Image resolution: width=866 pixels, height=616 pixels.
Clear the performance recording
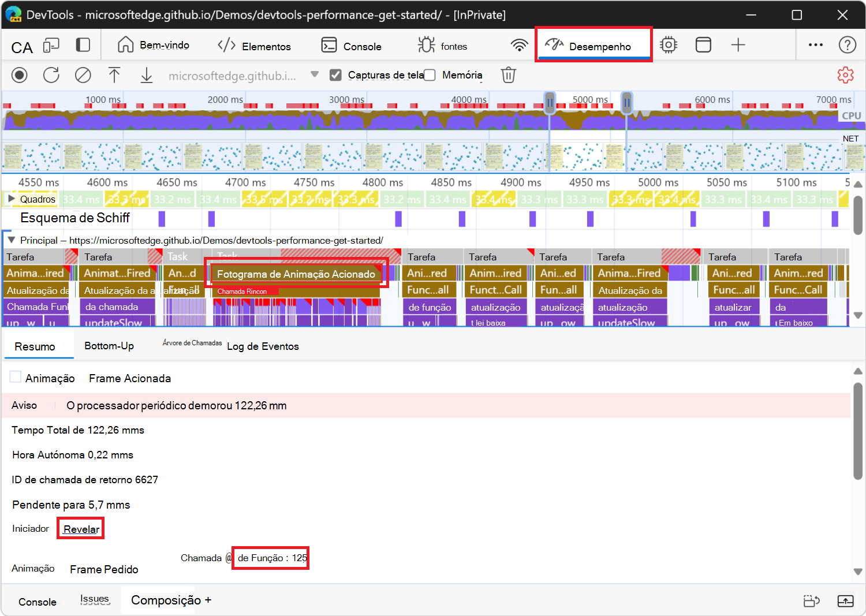83,75
